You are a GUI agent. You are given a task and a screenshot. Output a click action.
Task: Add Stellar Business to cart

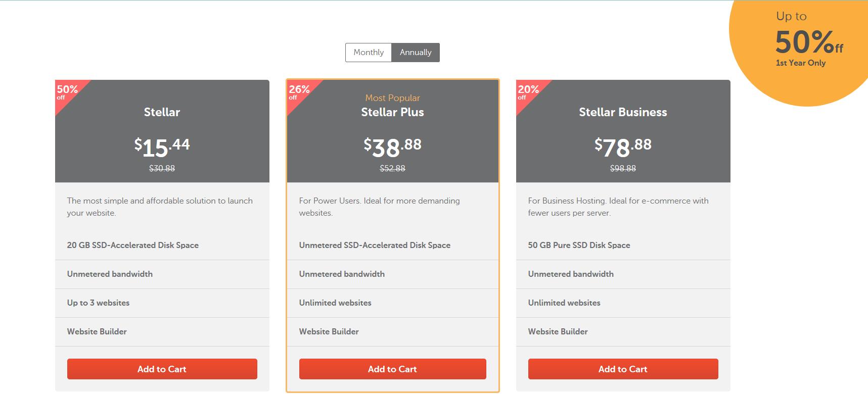623,369
